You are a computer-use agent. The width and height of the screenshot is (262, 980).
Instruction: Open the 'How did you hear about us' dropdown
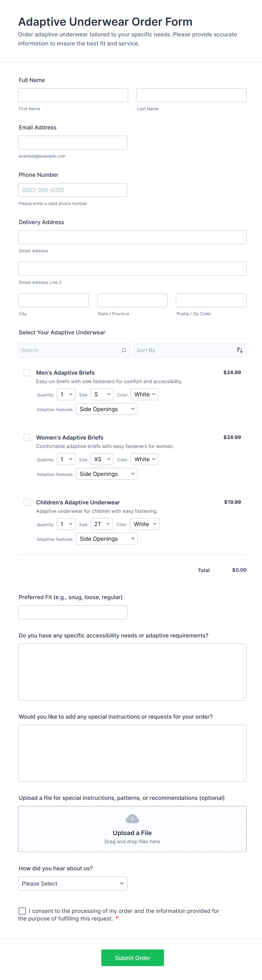(73, 883)
